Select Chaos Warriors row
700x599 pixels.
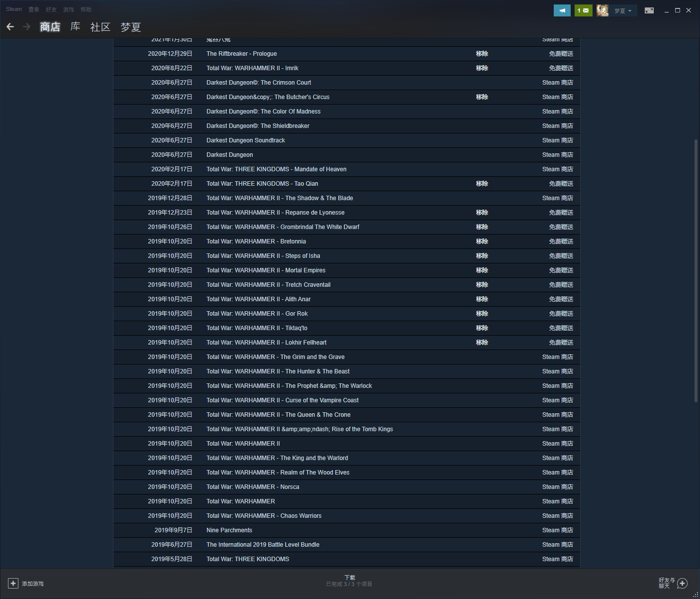pyautogui.click(x=347, y=516)
